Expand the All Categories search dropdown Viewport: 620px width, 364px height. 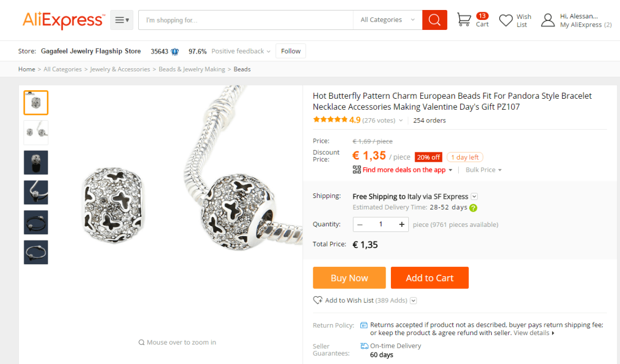[x=387, y=20]
